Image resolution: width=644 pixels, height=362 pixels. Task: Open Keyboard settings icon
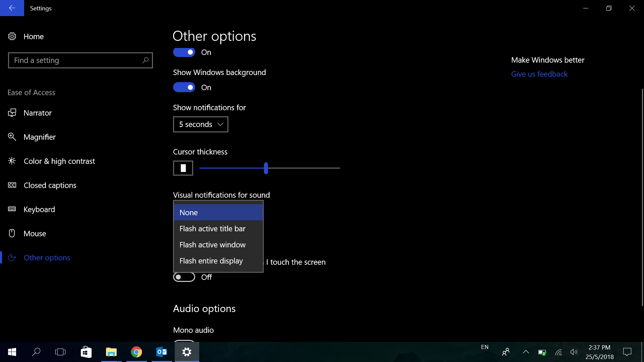click(x=12, y=209)
